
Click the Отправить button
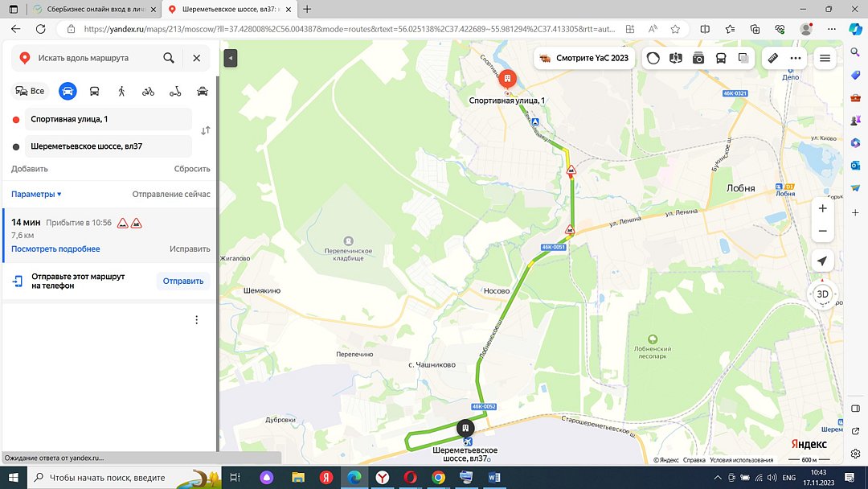[183, 281]
